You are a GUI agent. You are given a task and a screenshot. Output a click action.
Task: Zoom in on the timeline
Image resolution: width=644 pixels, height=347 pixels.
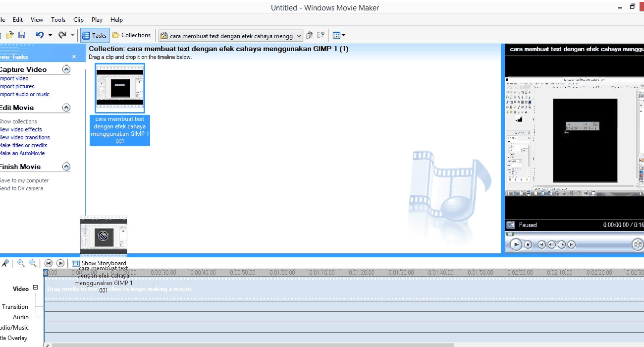click(x=21, y=263)
